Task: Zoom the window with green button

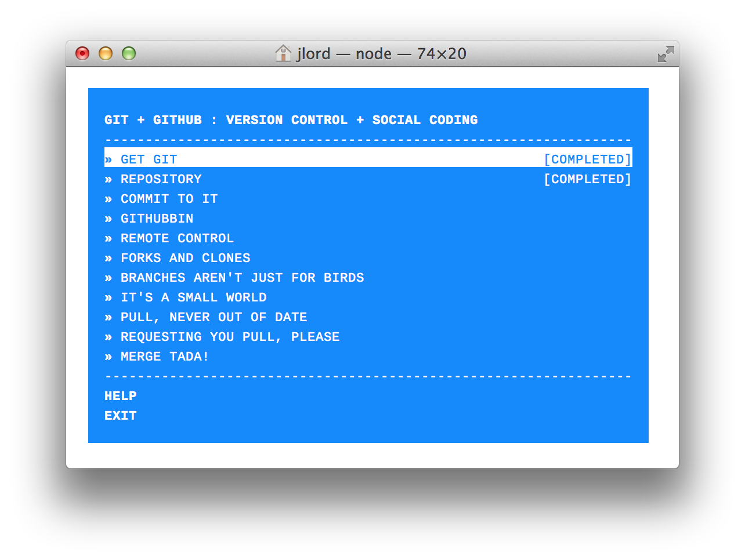Action: (129, 54)
